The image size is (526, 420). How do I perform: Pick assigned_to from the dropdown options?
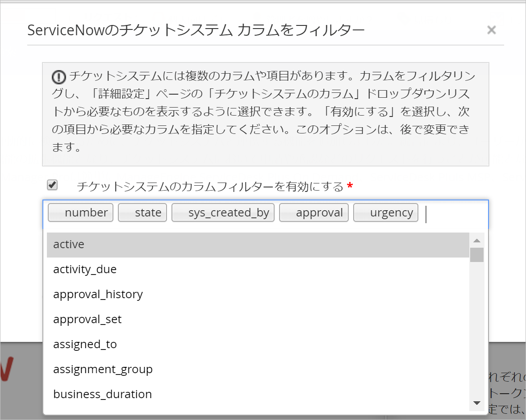pos(258,344)
